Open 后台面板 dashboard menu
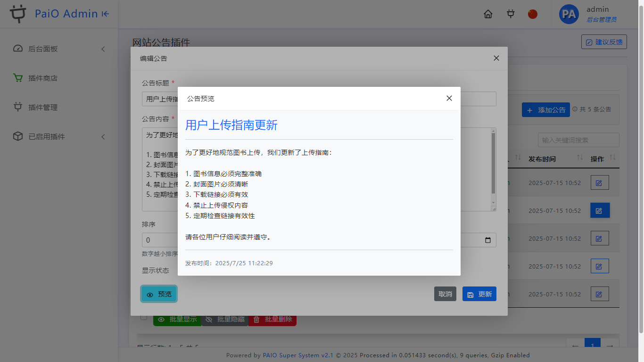Screen dimensions: 644x362 [x=59, y=49]
